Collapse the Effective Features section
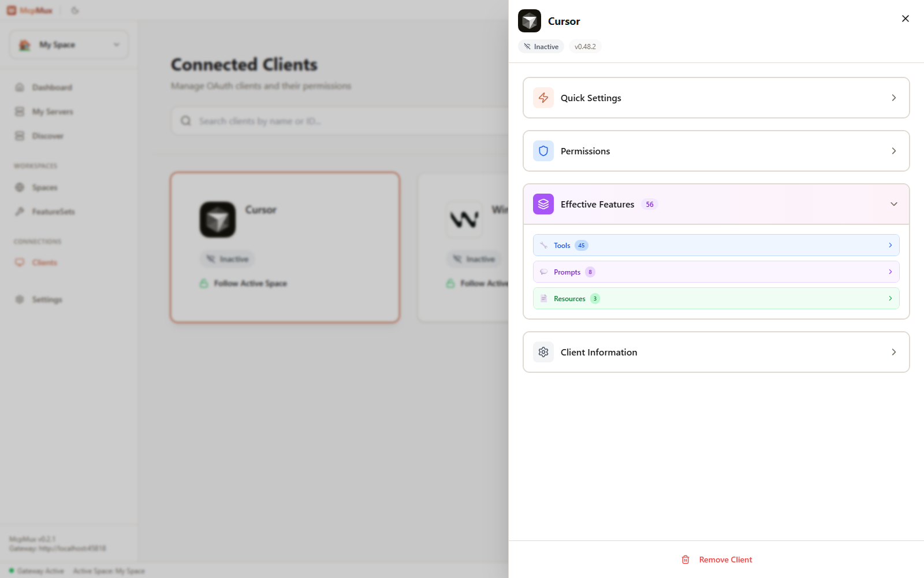The width and height of the screenshot is (924, 578). (893, 204)
